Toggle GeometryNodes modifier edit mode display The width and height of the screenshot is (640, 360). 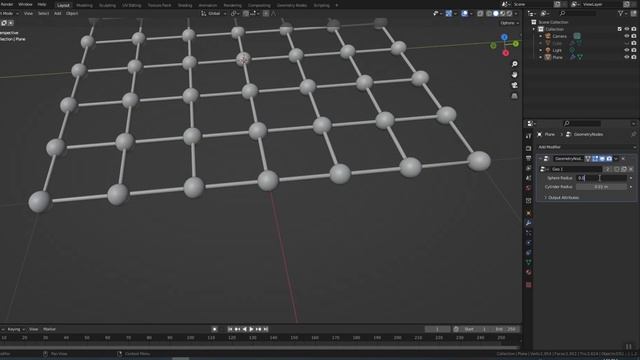595,158
